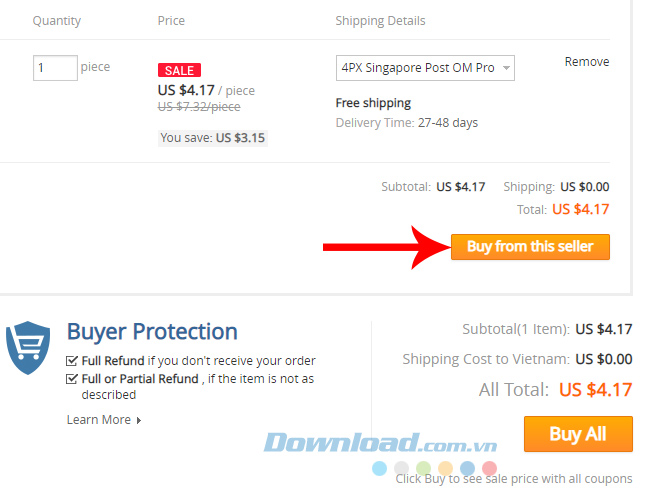Click the light blue loading dot
Viewport: 646px width, 496px height.
coord(380,468)
